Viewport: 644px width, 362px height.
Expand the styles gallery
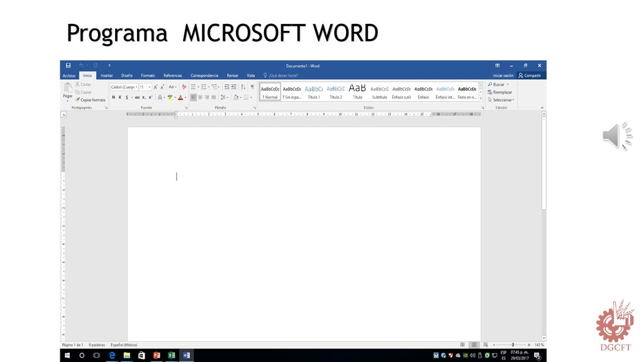(480, 99)
